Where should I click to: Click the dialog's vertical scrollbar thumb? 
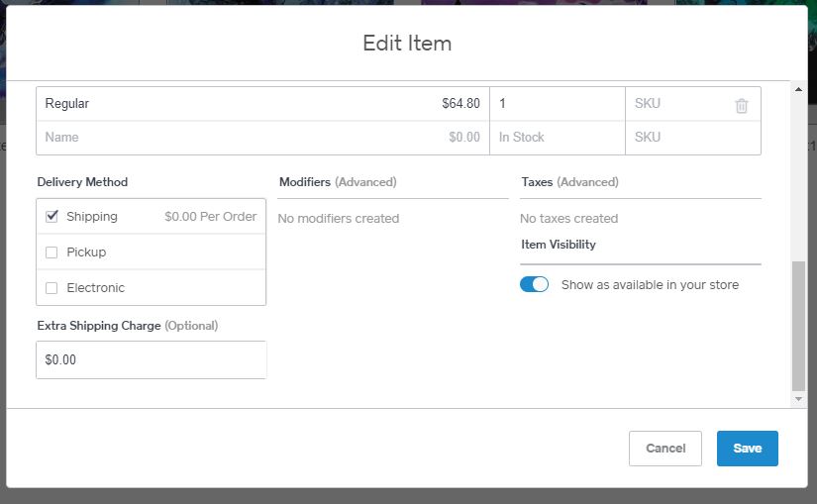tap(798, 326)
